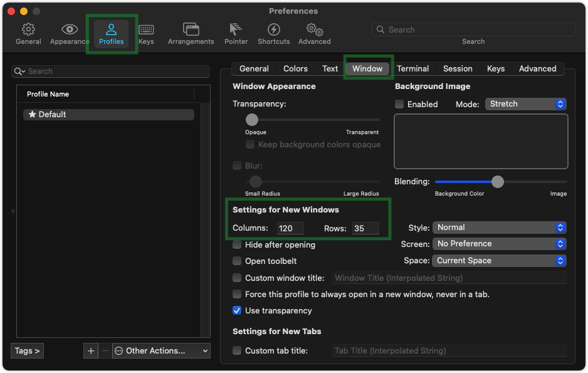588x373 pixels.
Task: Click the background image preview well
Action: tap(481, 141)
